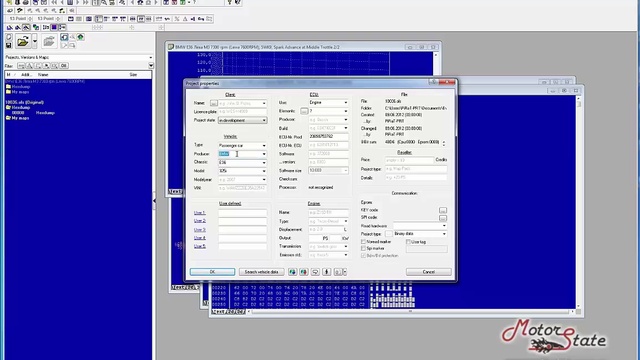Click the User 1 link
The width and height of the screenshot is (640, 360).
click(x=200, y=213)
